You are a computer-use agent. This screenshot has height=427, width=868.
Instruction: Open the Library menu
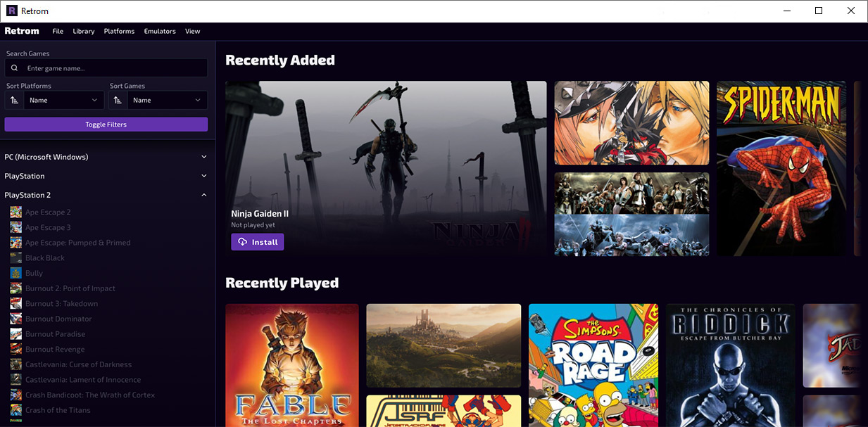click(84, 31)
